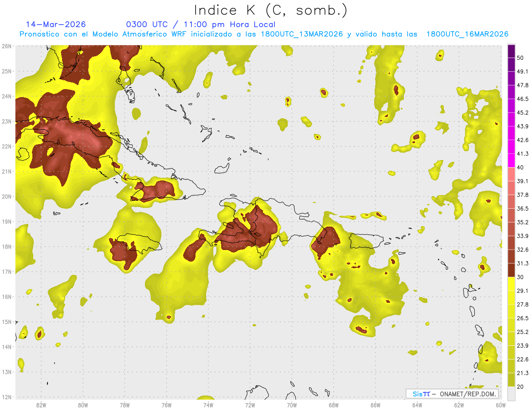Image resolution: width=532 pixels, height=411 pixels.
Task: Click the longitude axis label "66W"
Action: (376, 405)
